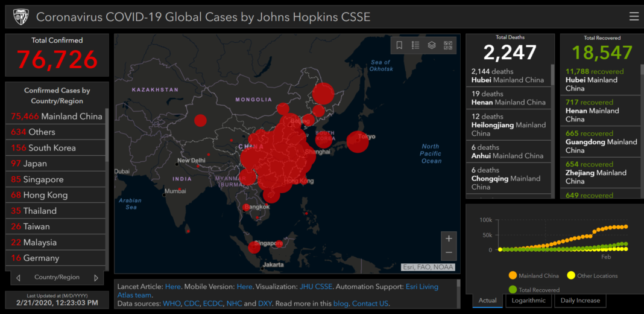Select Germany in country list
Screen dimensions: 644x314
pos(56,258)
